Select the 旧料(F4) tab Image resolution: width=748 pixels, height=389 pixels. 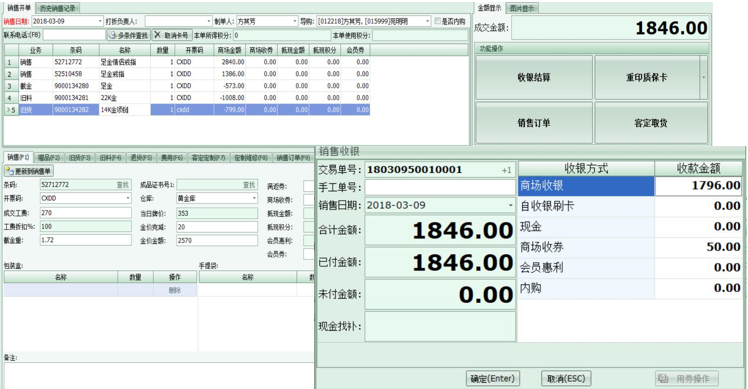pyautogui.click(x=110, y=158)
